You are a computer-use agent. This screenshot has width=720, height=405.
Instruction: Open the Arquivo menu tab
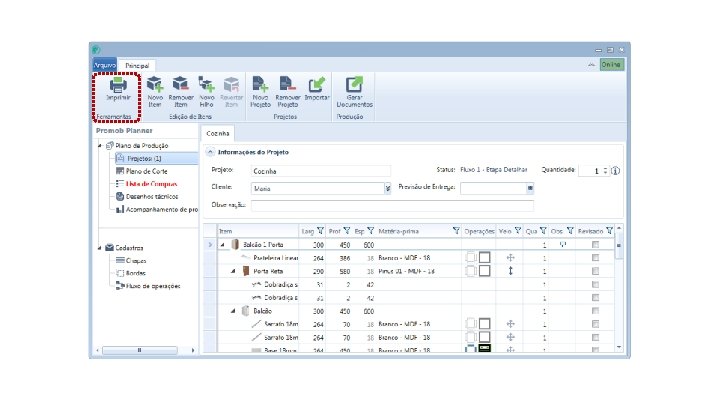105,65
